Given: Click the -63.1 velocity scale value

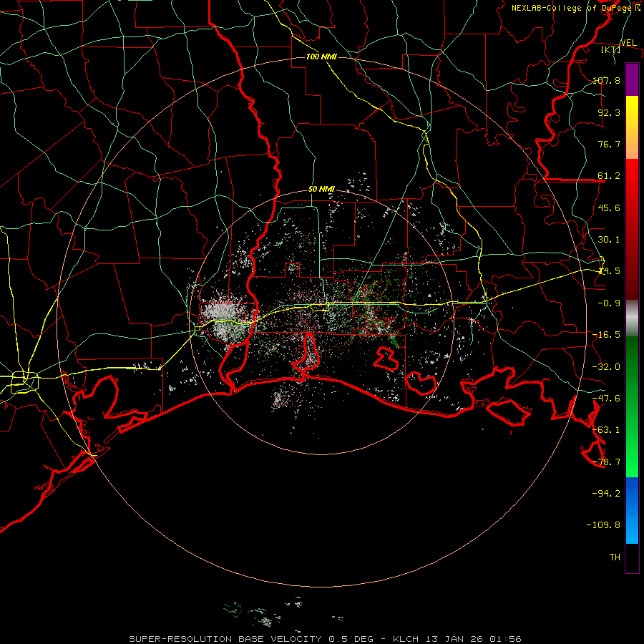Looking at the screenshot, I should (x=606, y=430).
